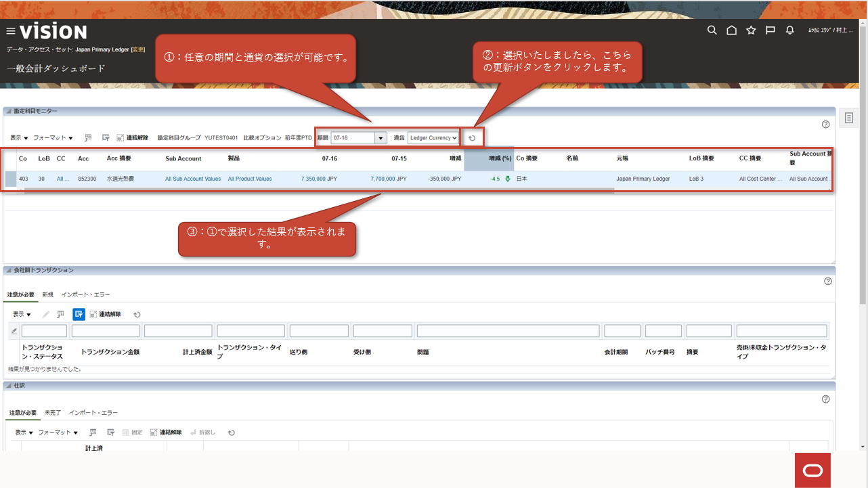Open フォーマット menu in 仕訳 section
The image size is (868, 488).
tap(58, 432)
